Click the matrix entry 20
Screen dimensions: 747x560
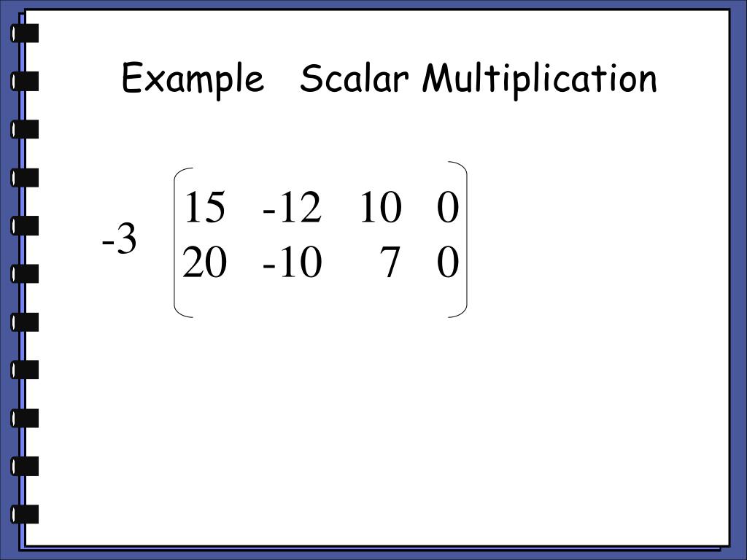point(204,262)
